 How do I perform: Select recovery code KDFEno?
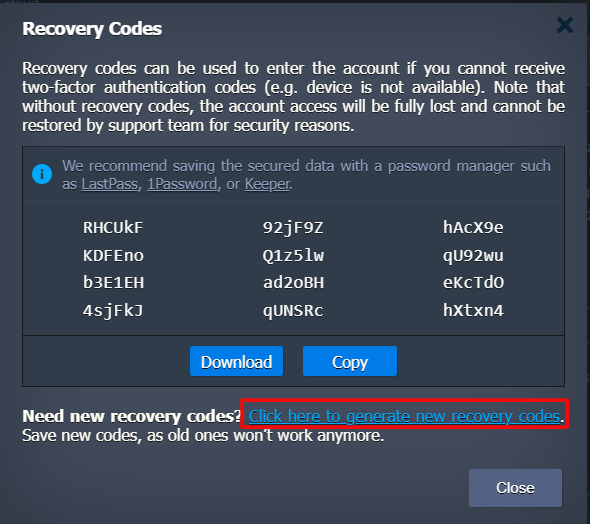(113, 256)
